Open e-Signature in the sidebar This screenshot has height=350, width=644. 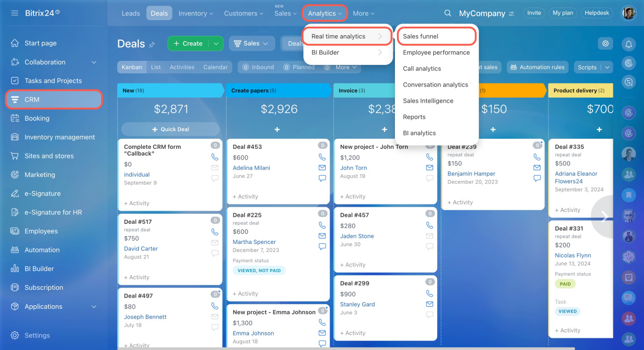42,194
